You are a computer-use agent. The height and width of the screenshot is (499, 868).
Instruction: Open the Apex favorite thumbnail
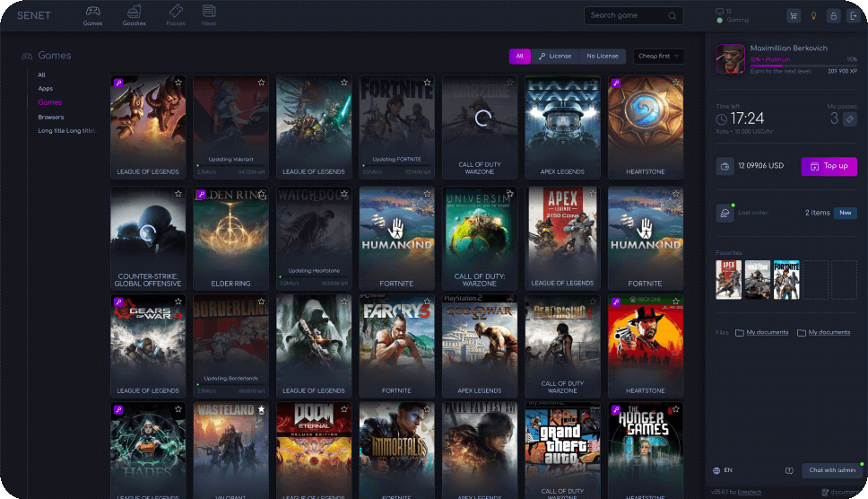pos(728,280)
